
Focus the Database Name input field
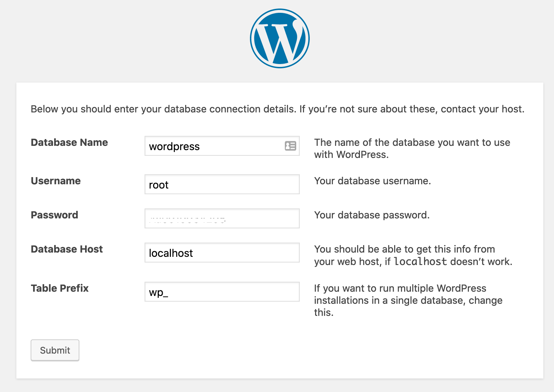point(214,146)
